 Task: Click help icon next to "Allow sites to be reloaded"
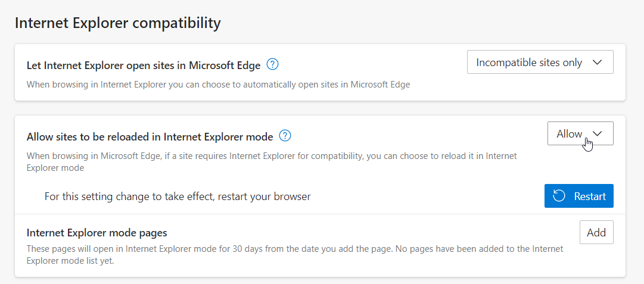(285, 136)
